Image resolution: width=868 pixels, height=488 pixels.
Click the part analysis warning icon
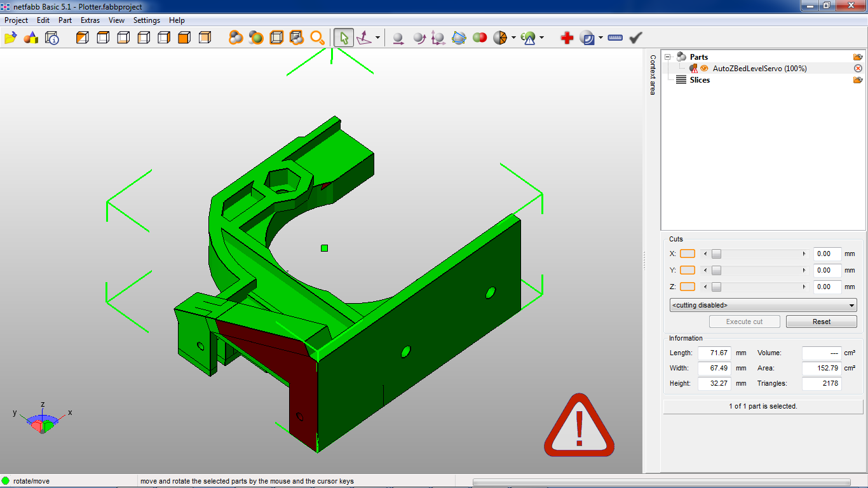[x=528, y=38]
